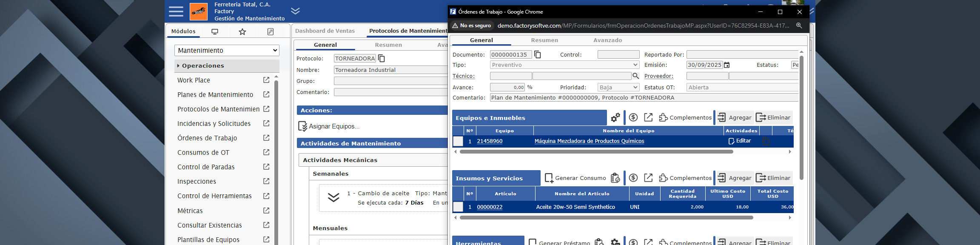The width and height of the screenshot is (980, 245).
Task: Switch to the Avanzado tab in work order
Action: point(607,40)
